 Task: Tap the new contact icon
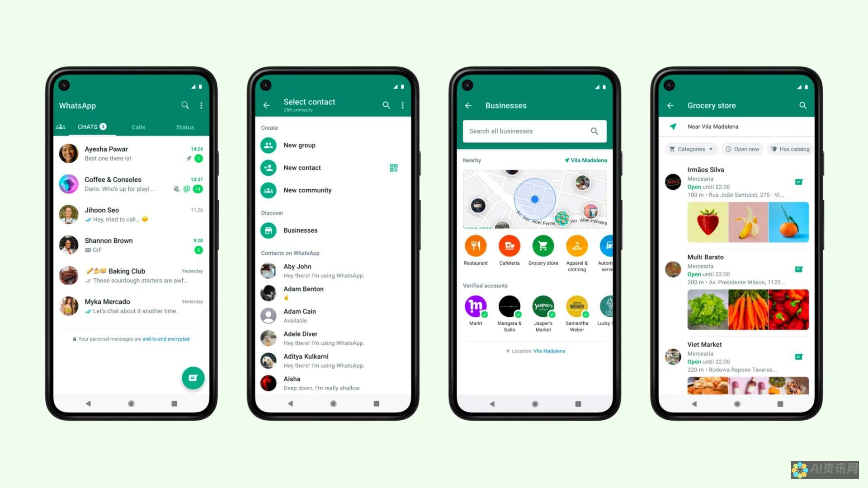[x=269, y=168]
